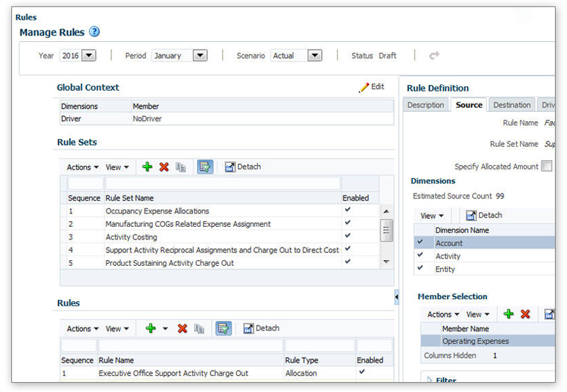Remove member with red X in Member Selection
567x392 pixels.
point(525,314)
